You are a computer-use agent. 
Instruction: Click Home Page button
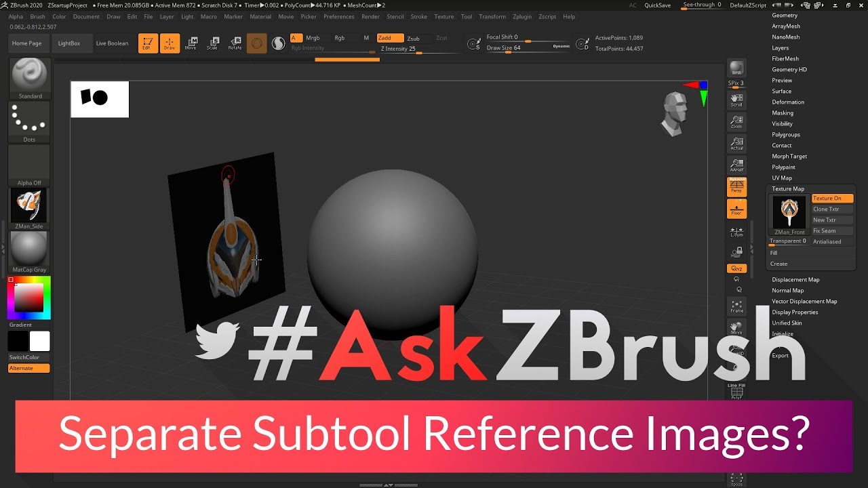27,43
